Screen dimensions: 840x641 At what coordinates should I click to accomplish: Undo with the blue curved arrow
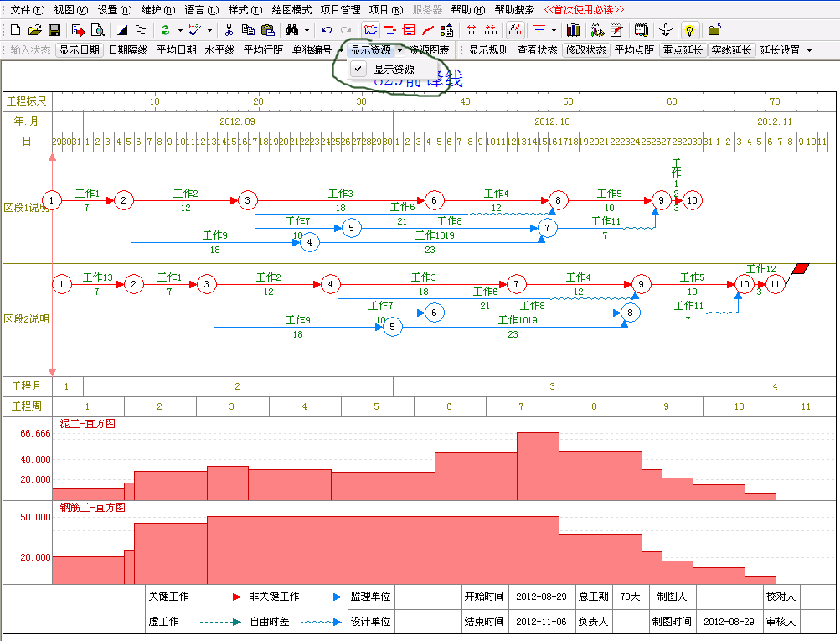[327, 30]
